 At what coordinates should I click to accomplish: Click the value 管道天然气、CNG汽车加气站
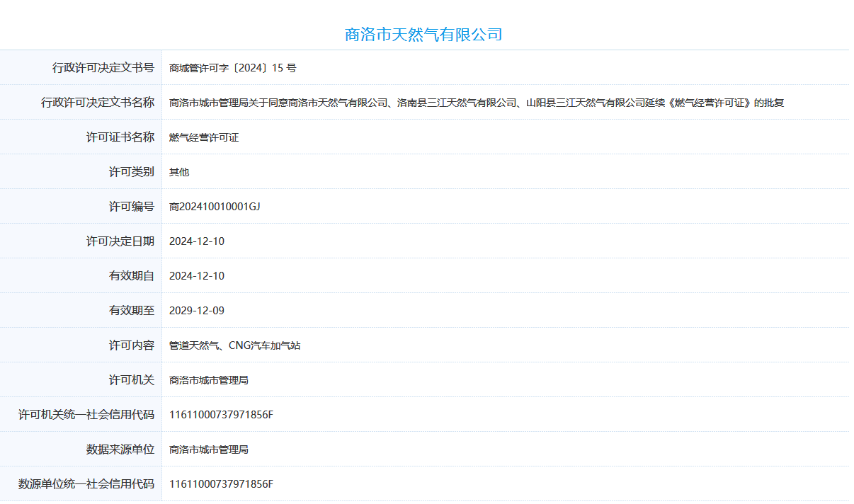tap(235, 345)
